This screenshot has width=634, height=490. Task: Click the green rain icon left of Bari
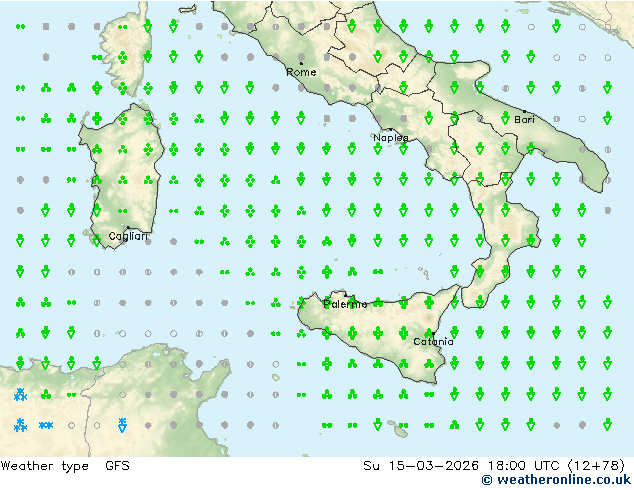coord(505,118)
